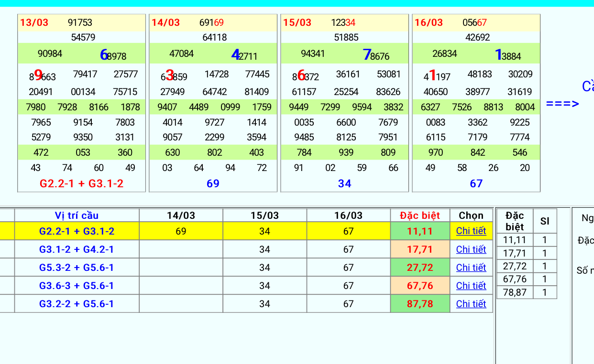Viewport: 594px width, 364px height.
Task: Select the green 11,11 Đặc biệt cell
Action: coord(419,232)
